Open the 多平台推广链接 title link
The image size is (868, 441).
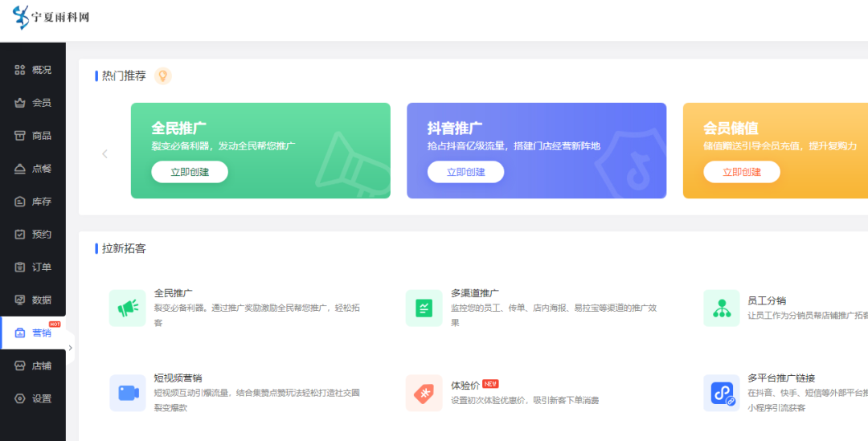pyautogui.click(x=781, y=378)
